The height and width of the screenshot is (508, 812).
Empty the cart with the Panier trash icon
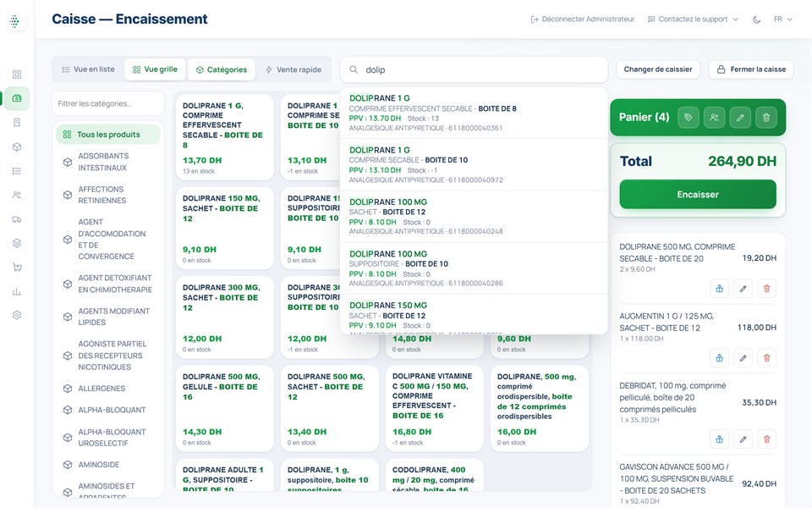coord(766,117)
